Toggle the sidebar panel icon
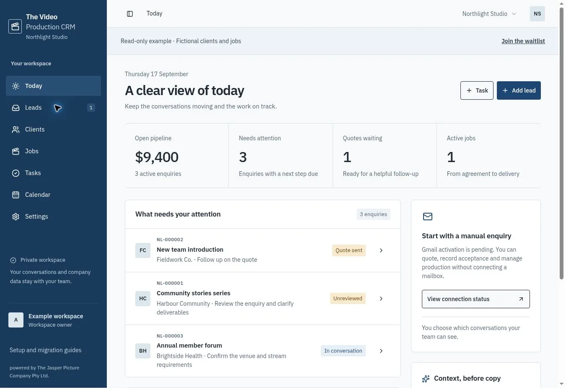The width and height of the screenshot is (571, 392). point(130,14)
